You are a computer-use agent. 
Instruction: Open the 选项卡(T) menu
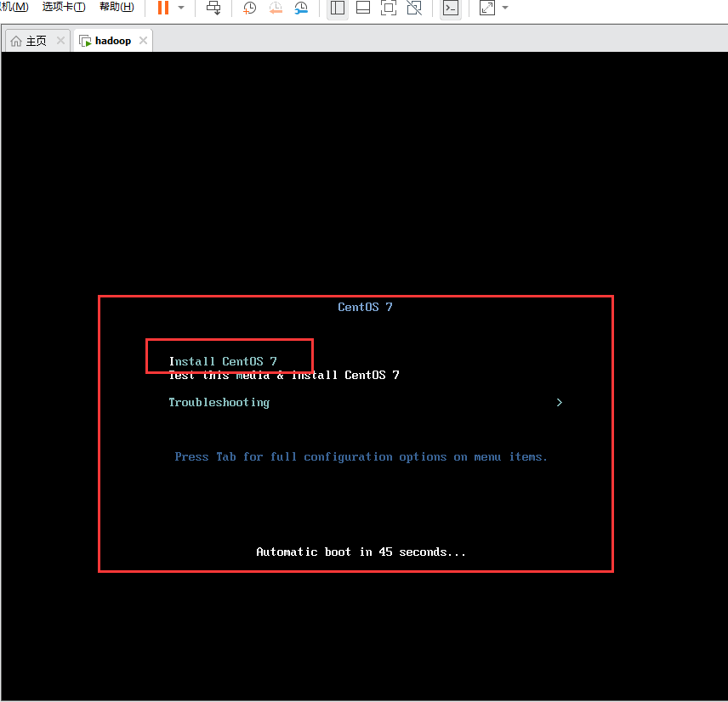click(x=64, y=7)
